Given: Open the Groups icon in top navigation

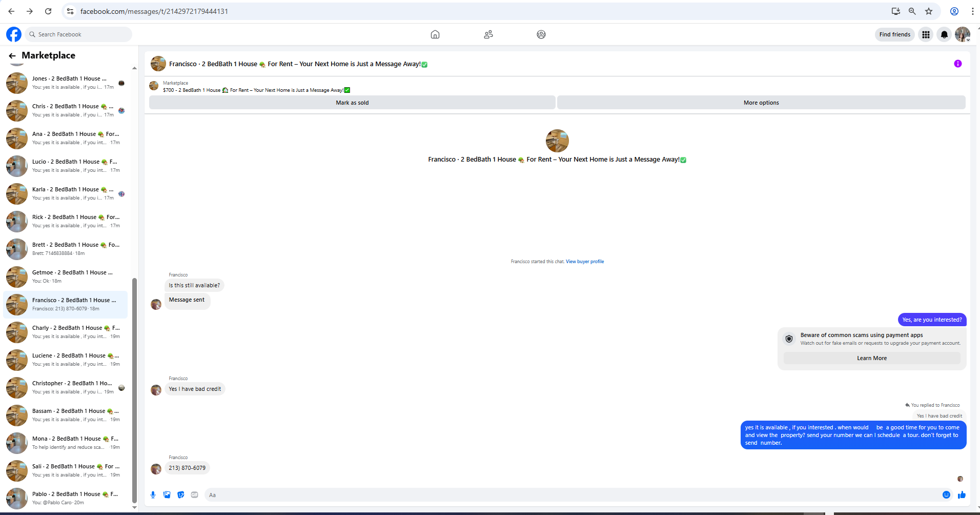Looking at the screenshot, I should 541,34.
